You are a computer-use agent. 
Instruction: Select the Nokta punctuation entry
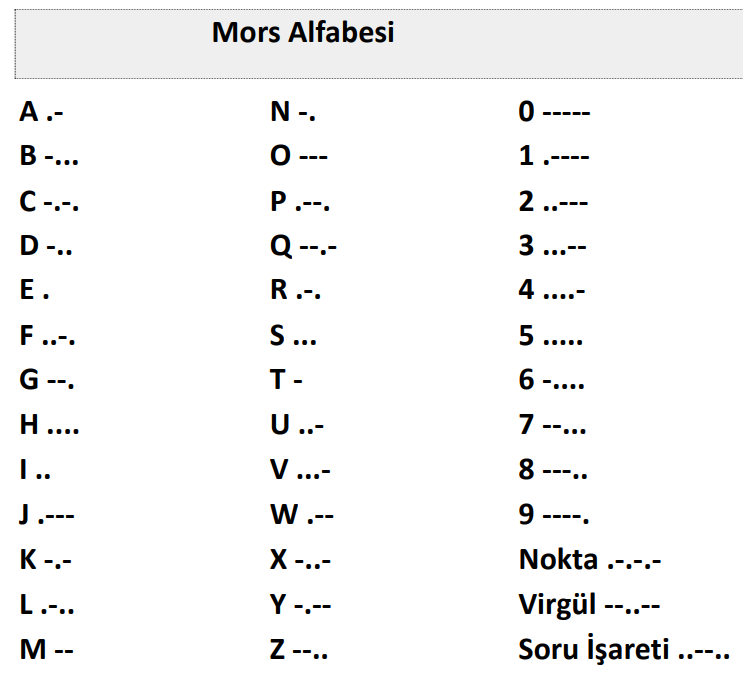[590, 560]
